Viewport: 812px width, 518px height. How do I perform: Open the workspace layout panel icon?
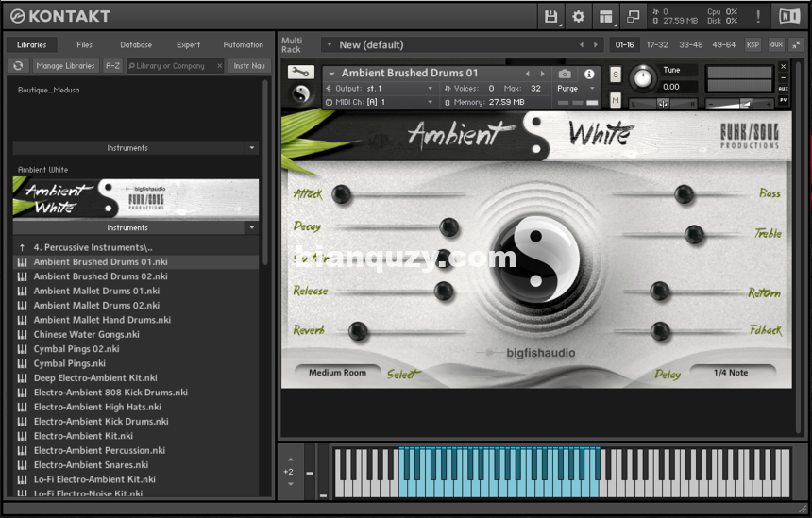(x=605, y=17)
